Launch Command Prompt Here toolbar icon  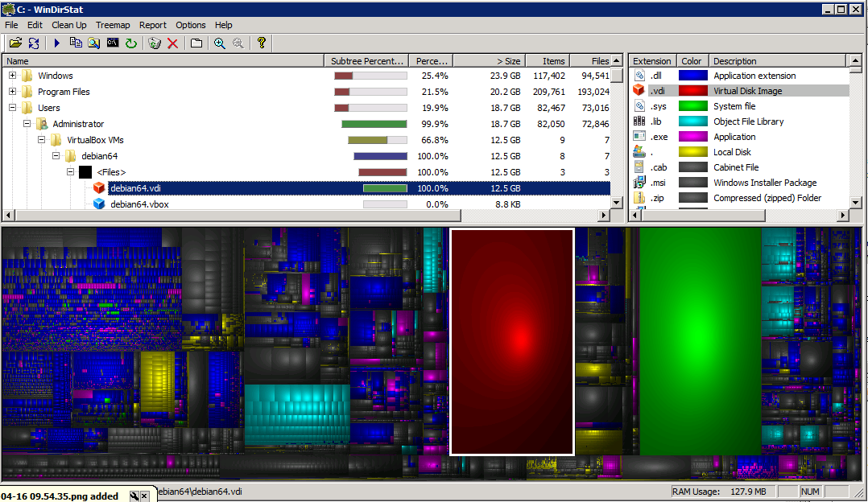coord(113,43)
